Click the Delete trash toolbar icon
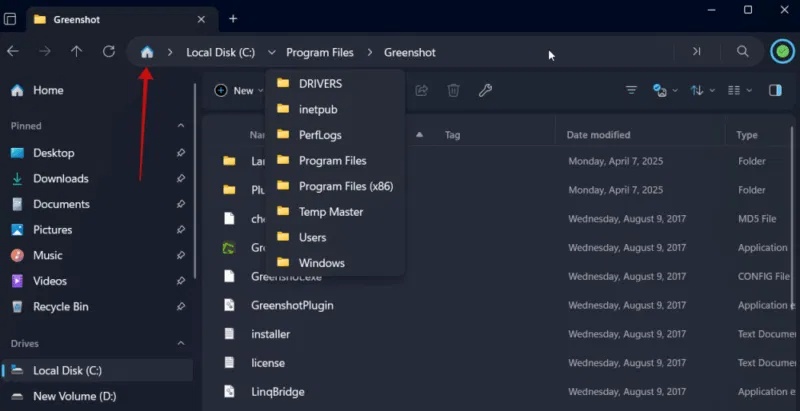Screen dimensions: 800x411 click(x=453, y=90)
